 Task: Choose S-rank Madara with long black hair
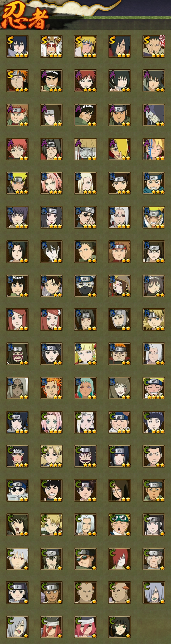[119, 47]
